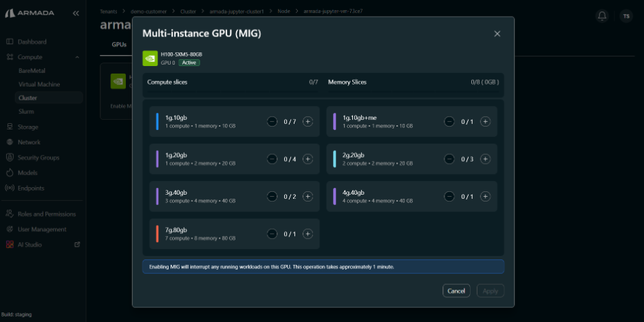Click minus for 1g.20gb profile
This screenshot has height=322, width=644.
pyautogui.click(x=272, y=159)
